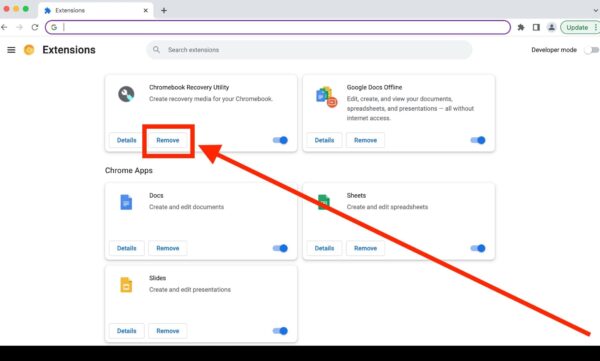
Task: Click the Chrome Apps section heading
Action: click(x=129, y=170)
